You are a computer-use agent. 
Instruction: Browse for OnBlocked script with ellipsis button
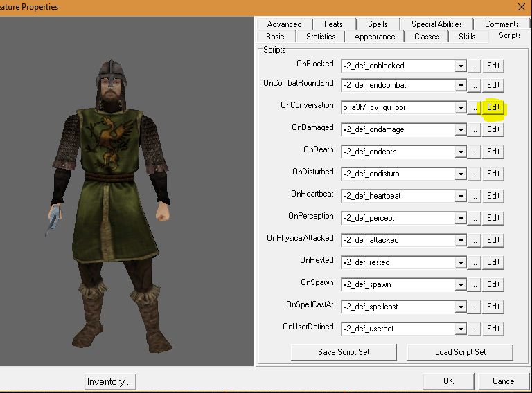click(474, 66)
